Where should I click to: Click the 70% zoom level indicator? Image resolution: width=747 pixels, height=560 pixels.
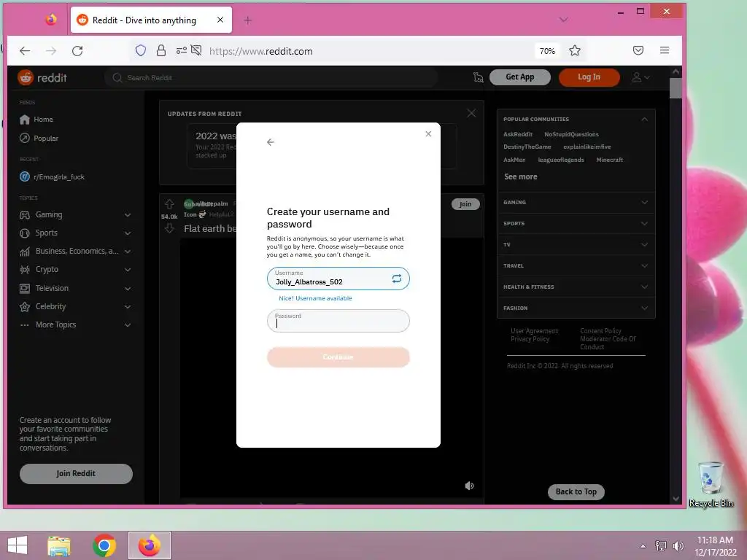[x=547, y=51]
